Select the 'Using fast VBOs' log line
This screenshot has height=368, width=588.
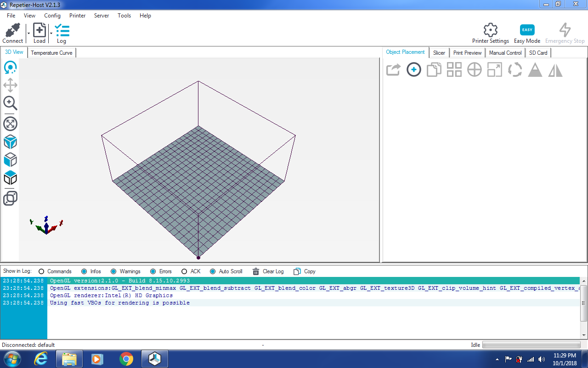coord(290,303)
